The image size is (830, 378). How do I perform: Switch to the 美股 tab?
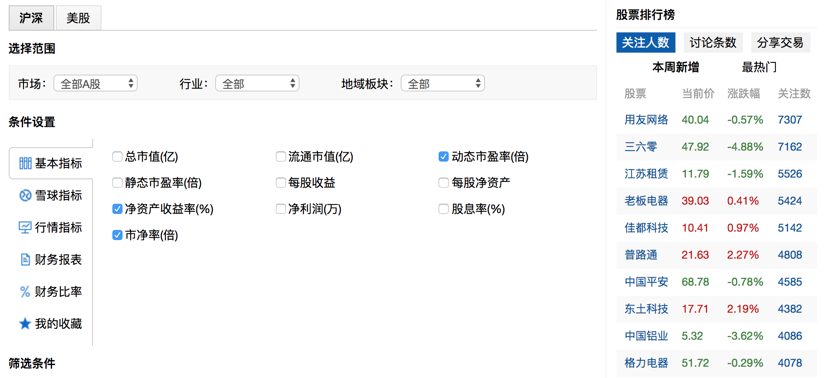pyautogui.click(x=78, y=18)
